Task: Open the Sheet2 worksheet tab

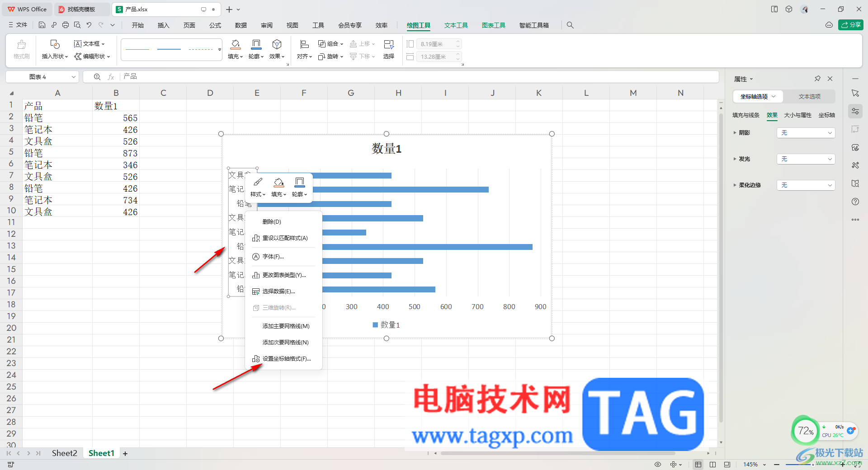Action: (64, 453)
